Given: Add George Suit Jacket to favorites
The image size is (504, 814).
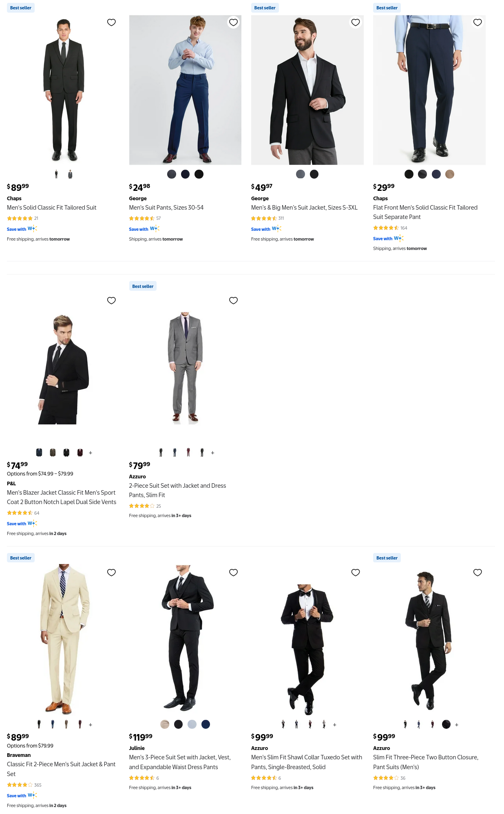Looking at the screenshot, I should (356, 22).
